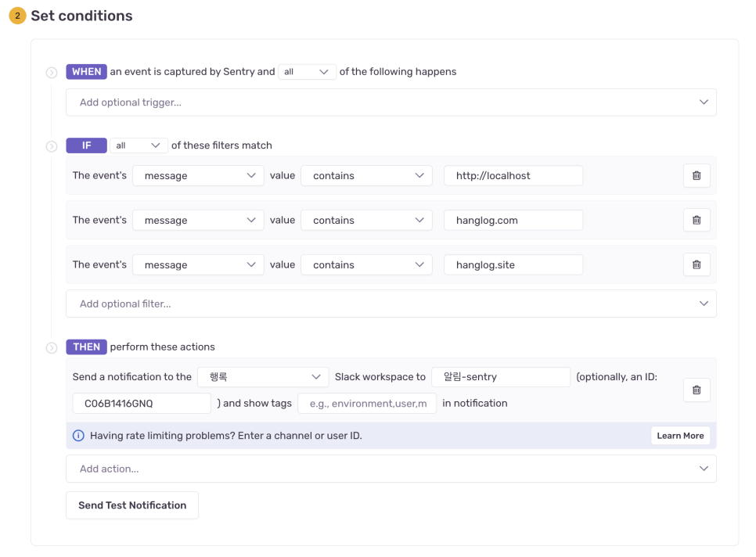Click the circle step icon beside THEN
The width and height of the screenshot is (756, 557).
tap(52, 348)
